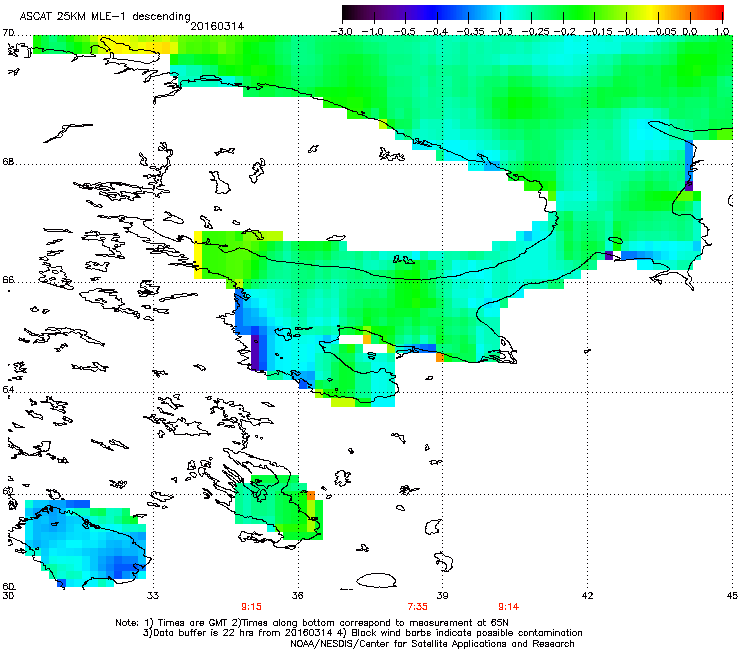Click the 33 longitude axis label
The image size is (740, 650).
[x=152, y=596]
